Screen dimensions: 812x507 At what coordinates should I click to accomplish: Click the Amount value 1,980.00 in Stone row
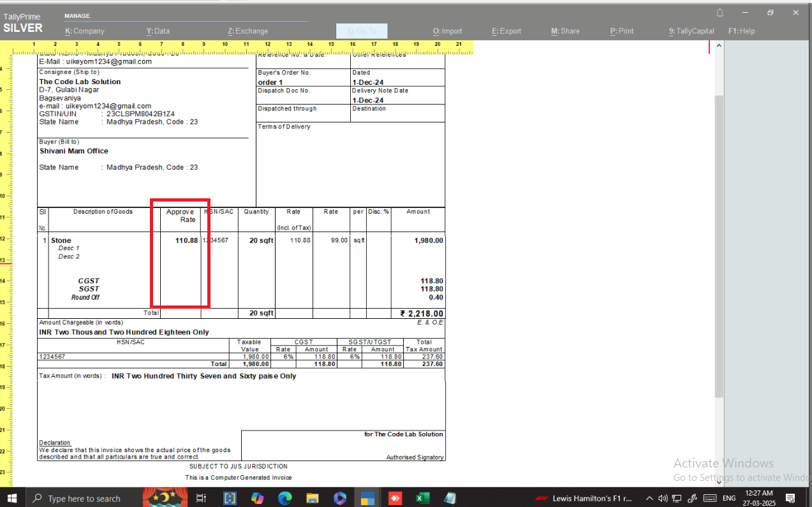(429, 240)
